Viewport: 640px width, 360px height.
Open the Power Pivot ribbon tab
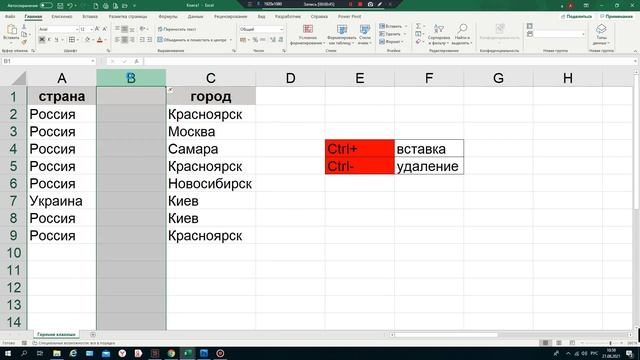pos(349,17)
